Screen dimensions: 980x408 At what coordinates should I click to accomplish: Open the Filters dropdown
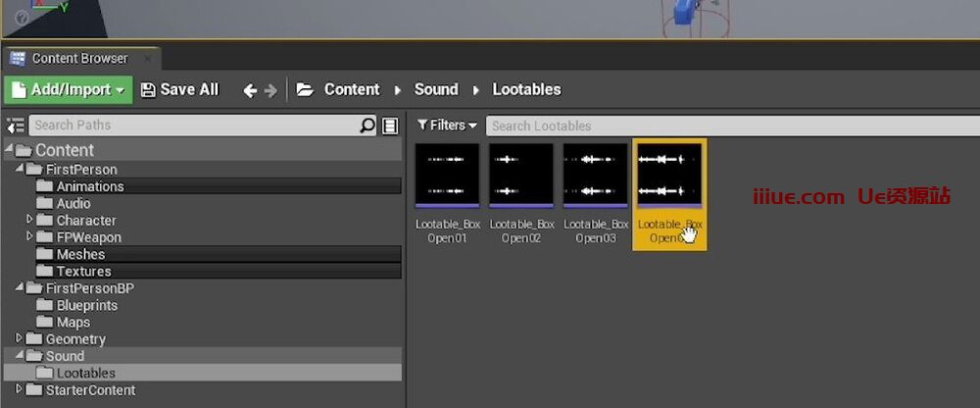(x=447, y=126)
